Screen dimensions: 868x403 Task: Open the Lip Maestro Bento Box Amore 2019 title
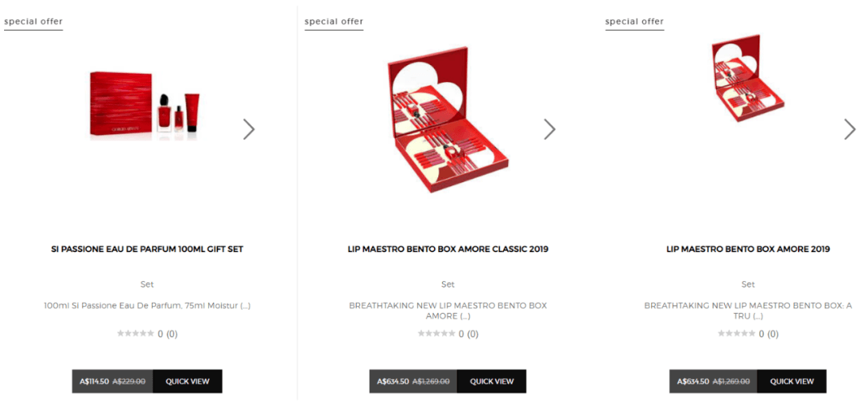tap(748, 250)
